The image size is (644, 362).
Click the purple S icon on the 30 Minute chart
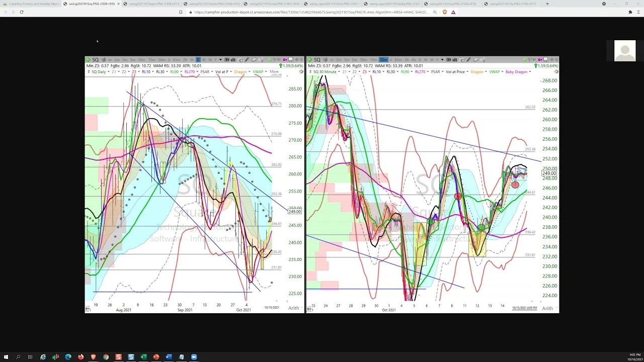pyautogui.click(x=540, y=59)
